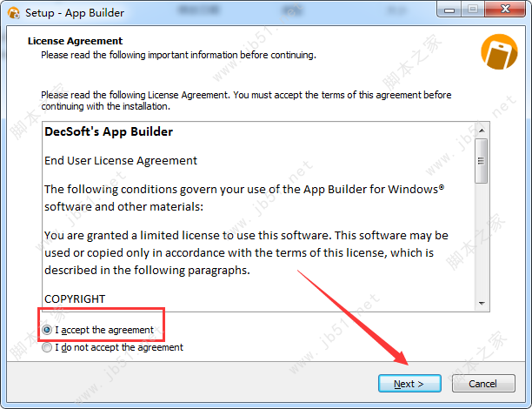Click the "Setup - App Builder" title bar text

(x=75, y=13)
